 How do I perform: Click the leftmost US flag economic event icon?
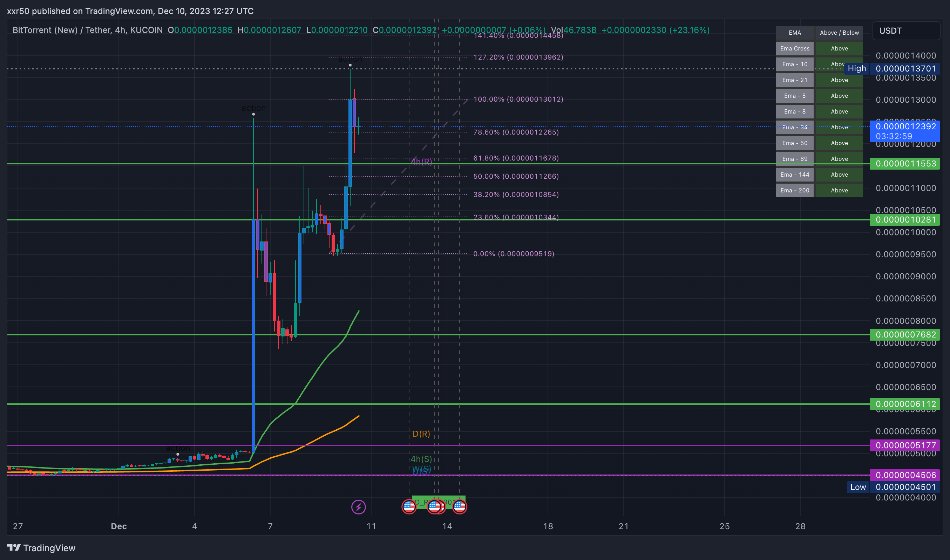(409, 506)
